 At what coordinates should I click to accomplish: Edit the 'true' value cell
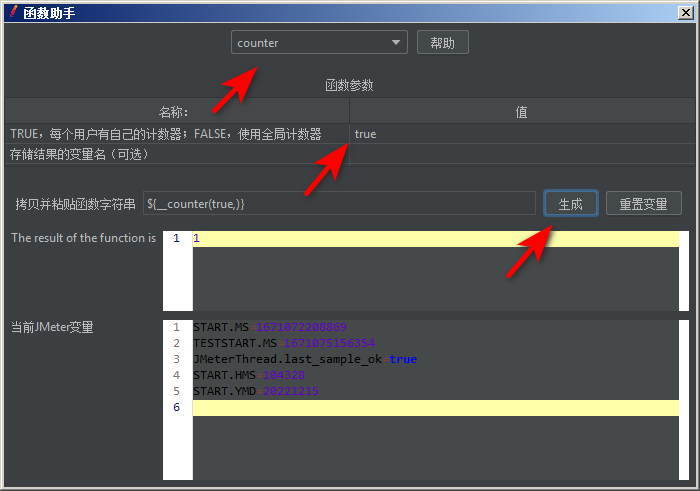(520, 133)
